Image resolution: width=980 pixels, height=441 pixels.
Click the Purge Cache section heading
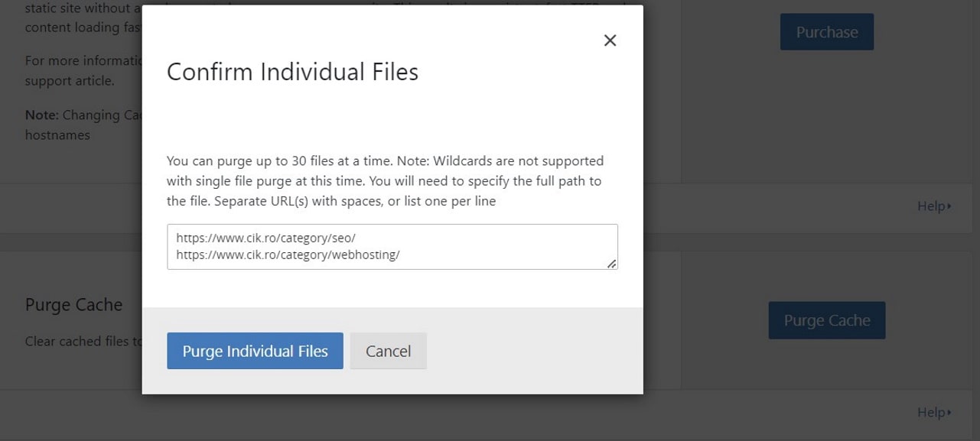point(73,305)
